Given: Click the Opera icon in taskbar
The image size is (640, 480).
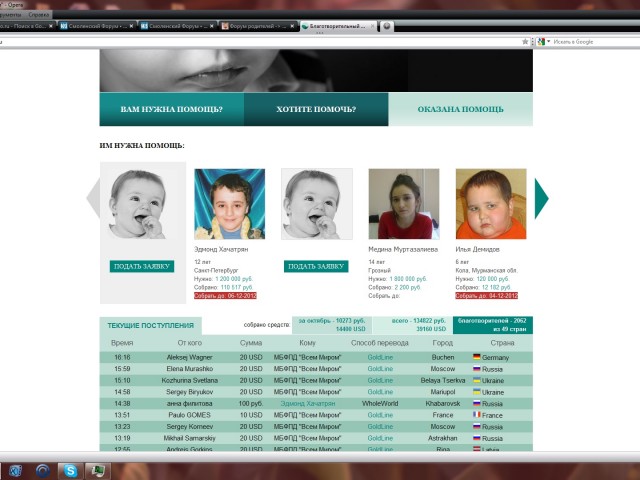Looking at the screenshot, I should (x=44, y=469).
